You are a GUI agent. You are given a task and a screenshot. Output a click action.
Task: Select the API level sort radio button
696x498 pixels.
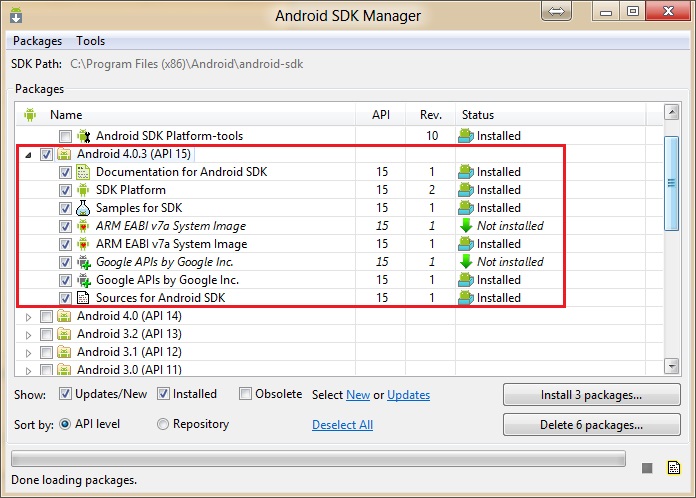coord(65,424)
